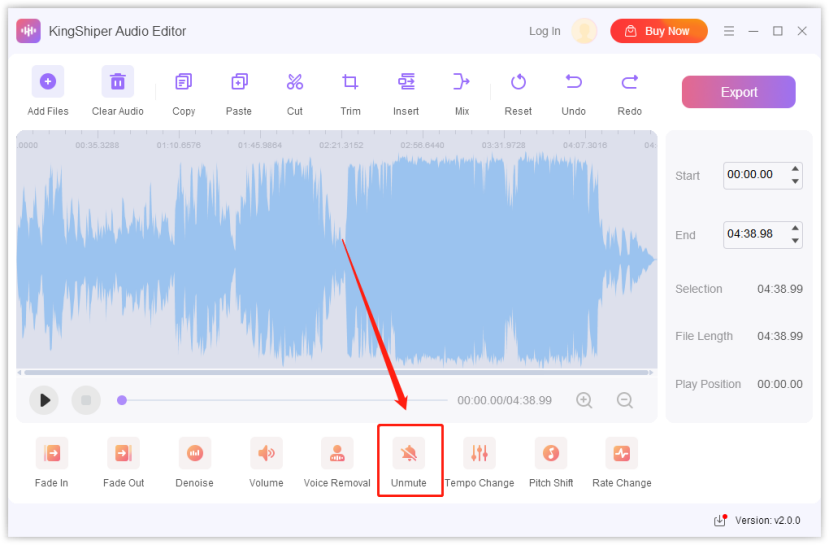Screen dimensions: 830x545
Task: Click the waveform horizontal scrollbar
Action: click(337, 373)
